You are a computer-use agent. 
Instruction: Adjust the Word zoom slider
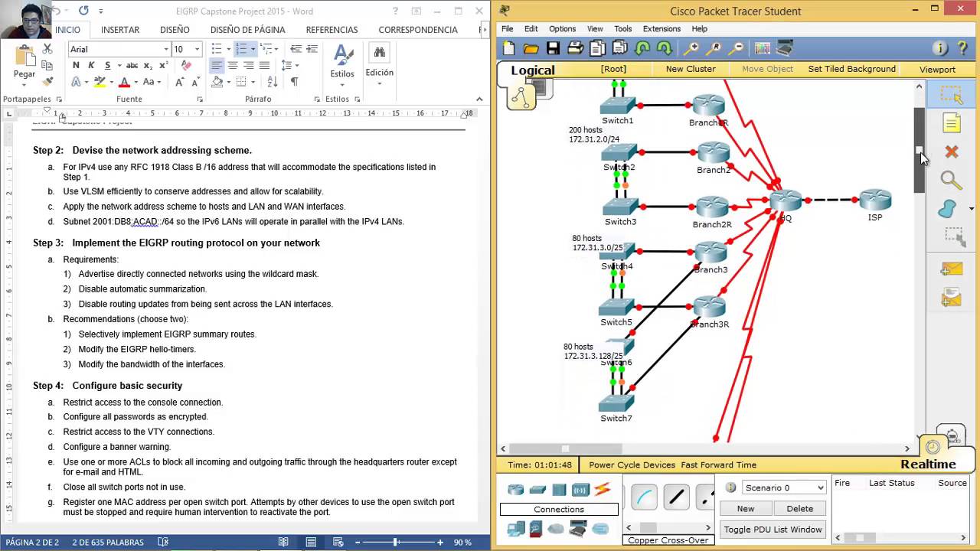click(396, 542)
